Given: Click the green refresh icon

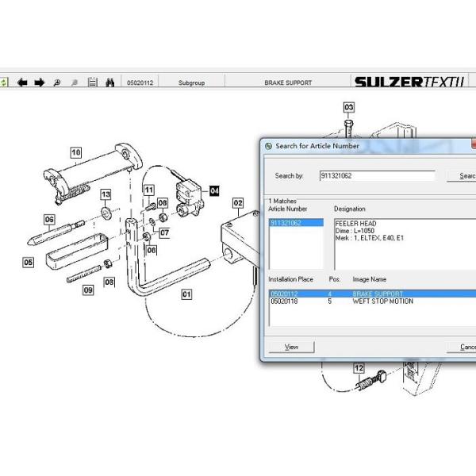Looking at the screenshot, I should coord(4,83).
